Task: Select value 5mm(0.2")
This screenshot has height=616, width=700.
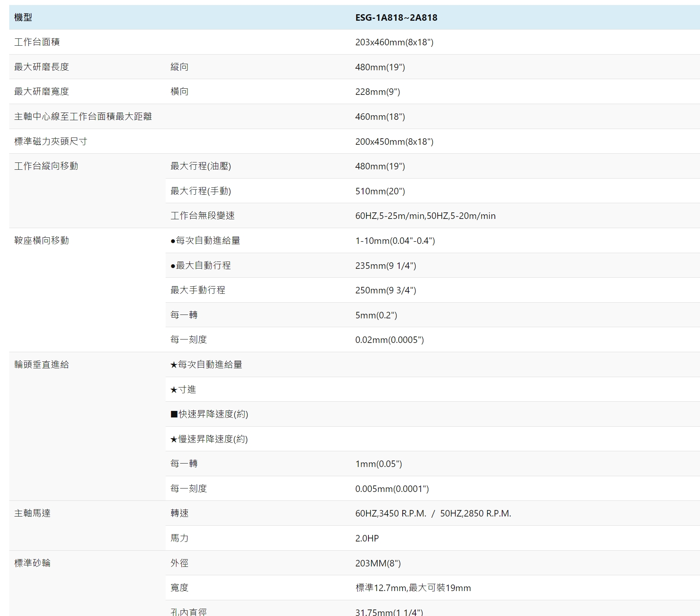Action: (x=376, y=315)
